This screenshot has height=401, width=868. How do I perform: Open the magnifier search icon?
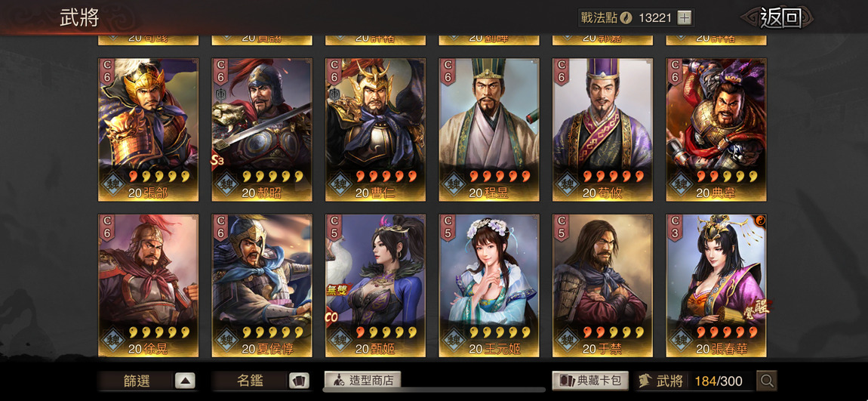(767, 381)
